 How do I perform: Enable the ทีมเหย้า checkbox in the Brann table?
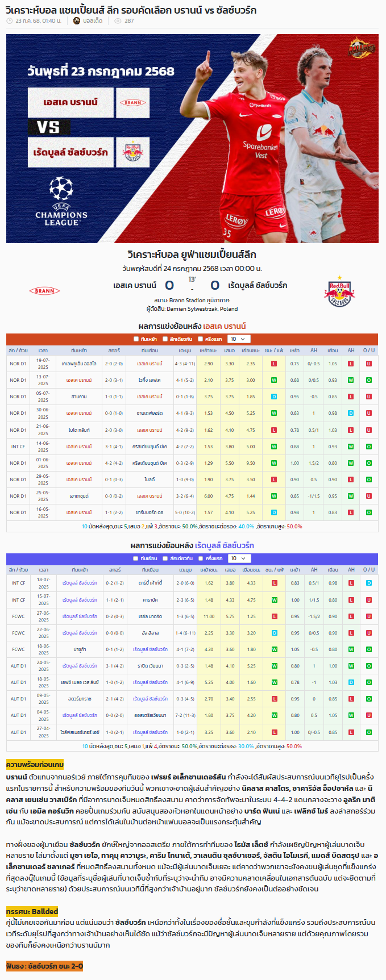coord(136,339)
